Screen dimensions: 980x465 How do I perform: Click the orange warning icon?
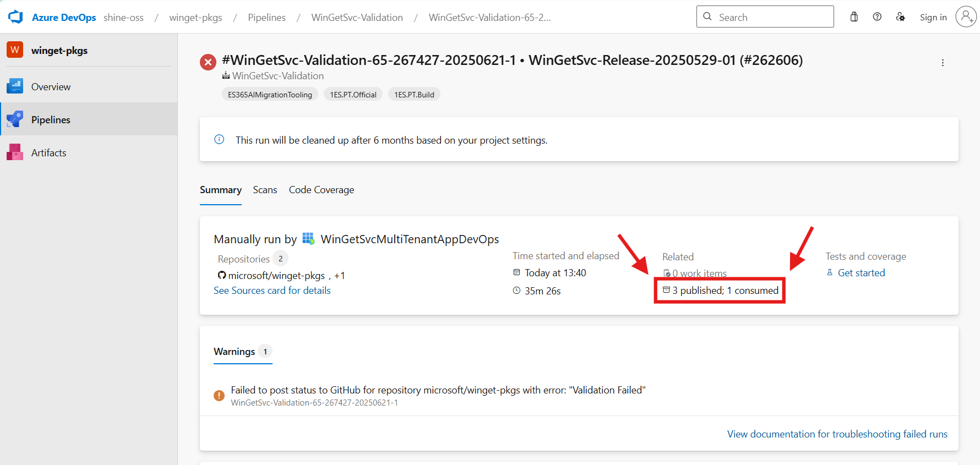tap(219, 395)
